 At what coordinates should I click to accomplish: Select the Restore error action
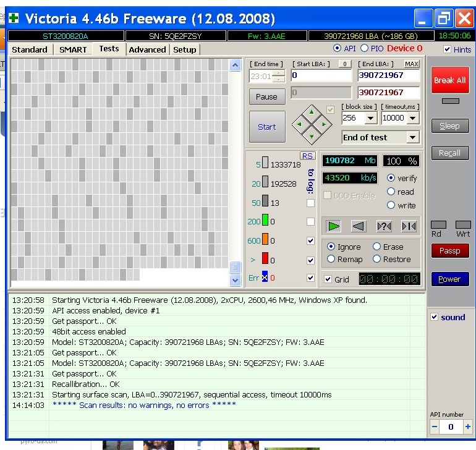pyautogui.click(x=376, y=259)
